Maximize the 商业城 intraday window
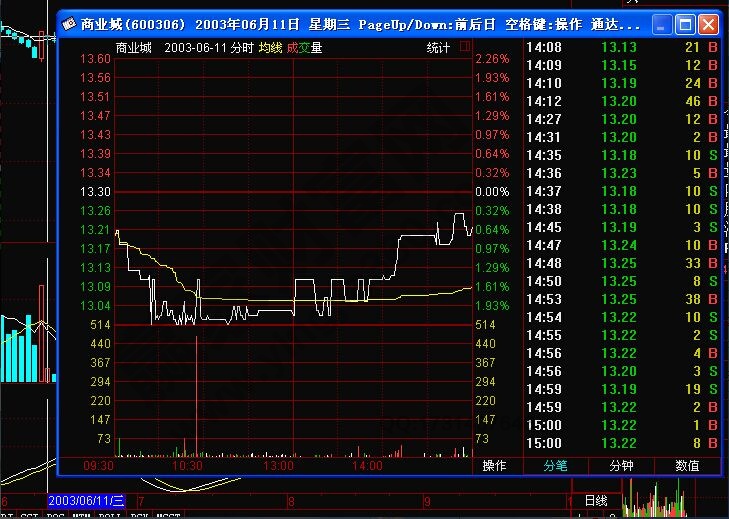 (x=685, y=23)
